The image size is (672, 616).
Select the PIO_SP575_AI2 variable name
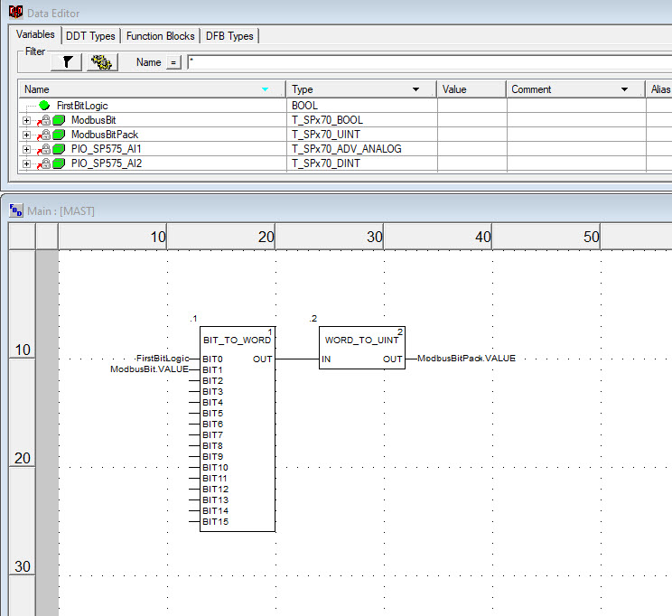[107, 163]
